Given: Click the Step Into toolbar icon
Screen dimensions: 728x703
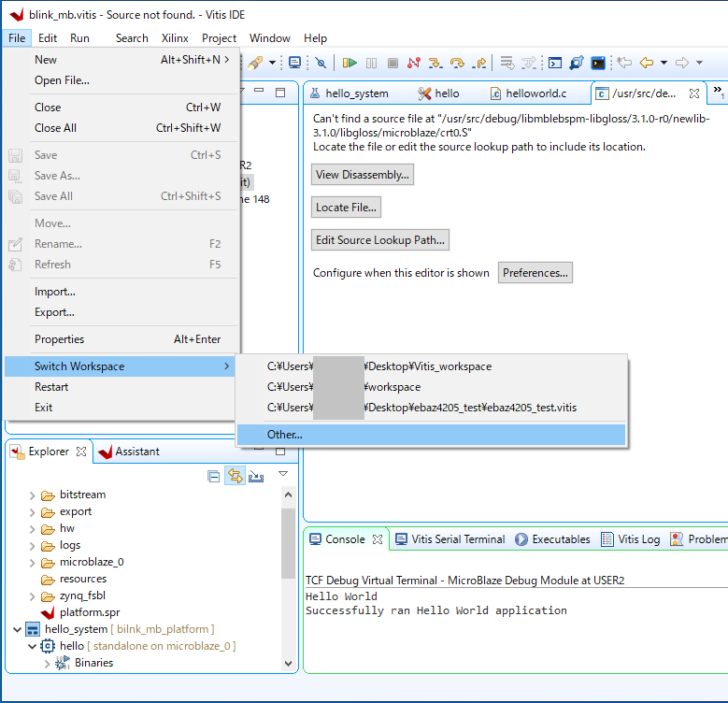Looking at the screenshot, I should click(435, 63).
